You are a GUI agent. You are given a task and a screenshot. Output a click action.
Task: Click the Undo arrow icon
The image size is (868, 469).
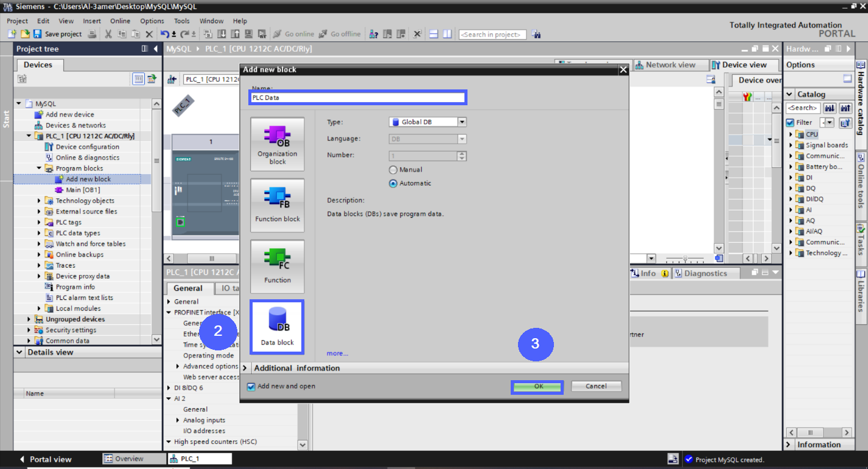click(x=165, y=34)
